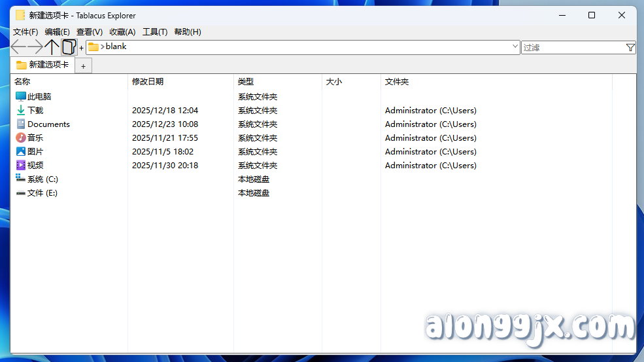Sort by 修改日期 column header

pyautogui.click(x=180, y=81)
